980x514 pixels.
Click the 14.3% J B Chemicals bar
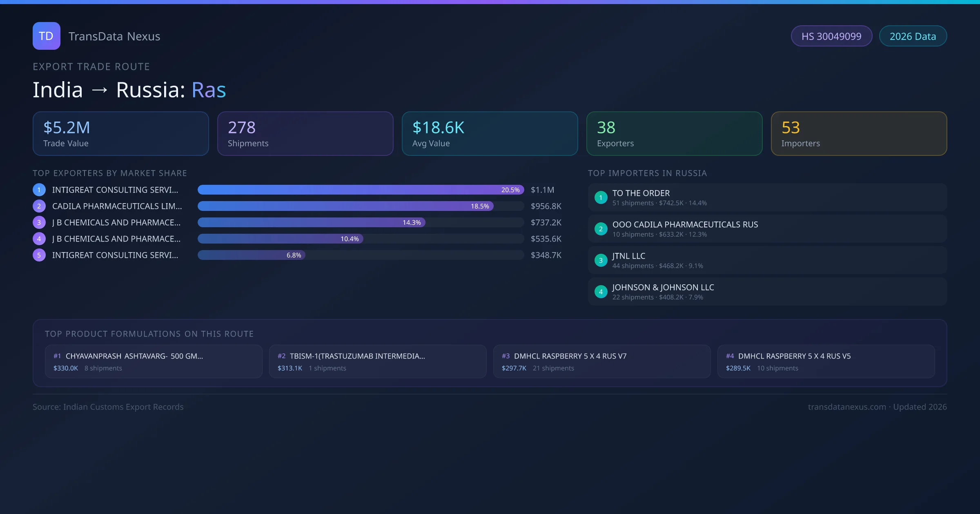312,222
